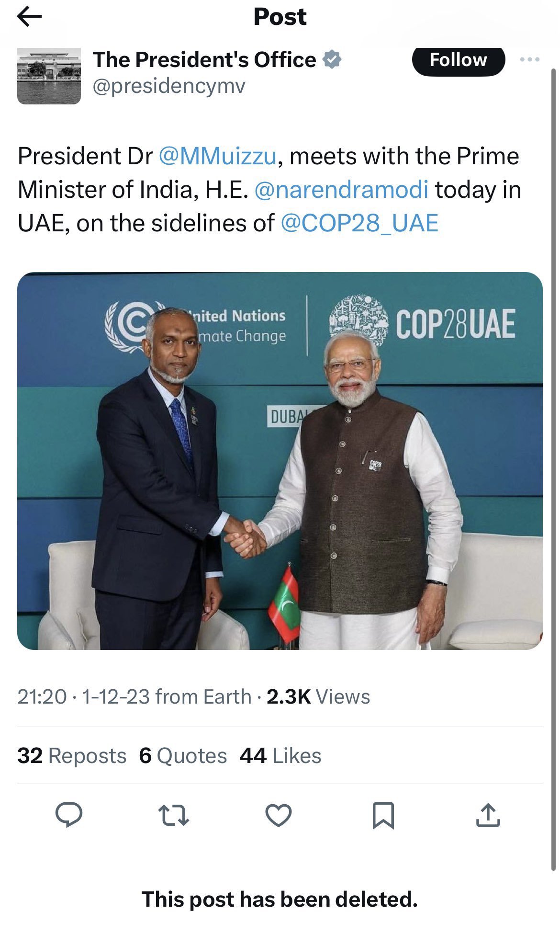The width and height of the screenshot is (560, 934).
Task: Like the post with the heart icon
Action: (x=279, y=815)
